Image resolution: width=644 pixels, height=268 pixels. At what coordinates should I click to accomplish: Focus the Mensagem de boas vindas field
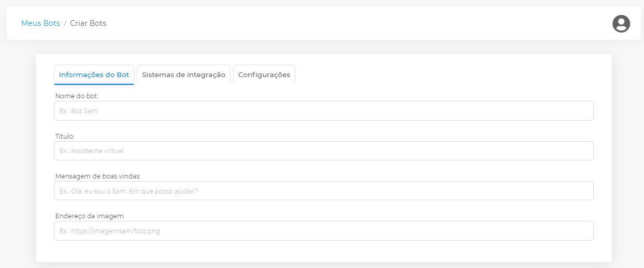[x=323, y=191]
